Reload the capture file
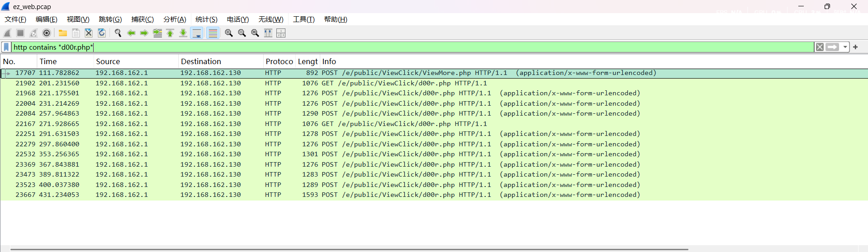This screenshot has height=252, width=868. 102,33
